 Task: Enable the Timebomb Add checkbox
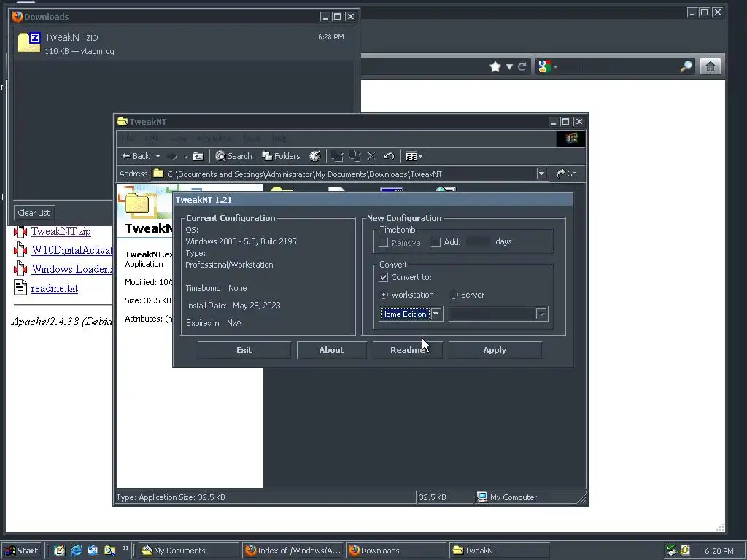click(x=436, y=242)
